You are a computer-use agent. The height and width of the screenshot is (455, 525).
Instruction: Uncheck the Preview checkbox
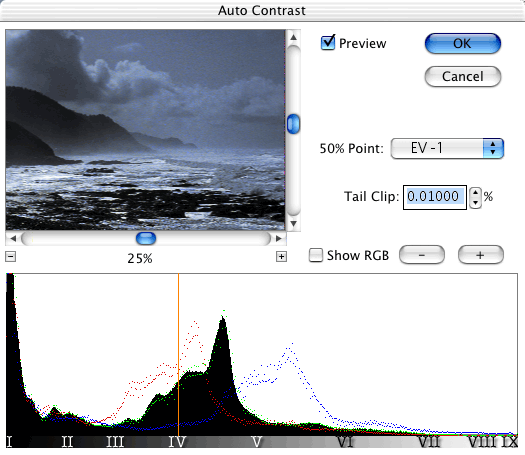point(327,43)
